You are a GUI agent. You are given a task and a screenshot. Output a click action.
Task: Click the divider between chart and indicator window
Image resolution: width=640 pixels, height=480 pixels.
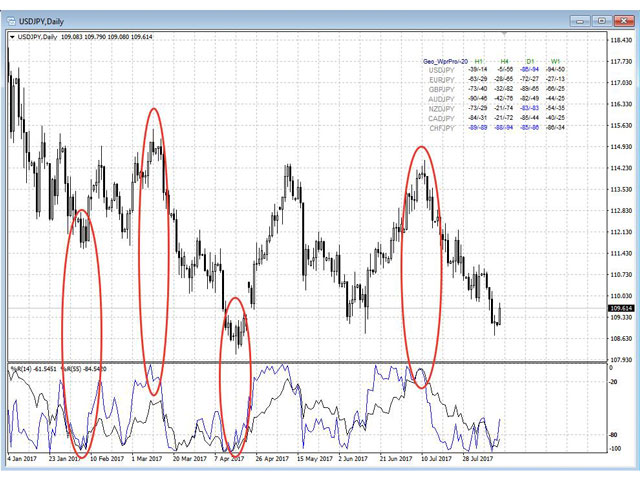300,362
